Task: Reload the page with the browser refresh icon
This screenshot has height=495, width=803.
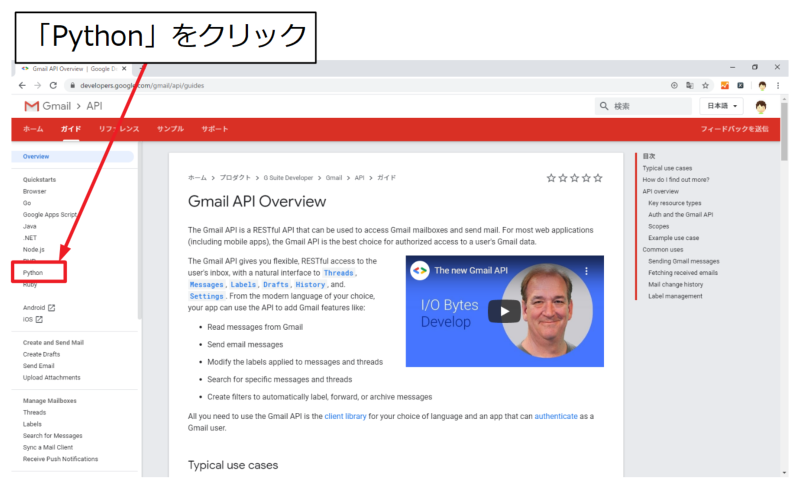Action: click(x=53, y=86)
